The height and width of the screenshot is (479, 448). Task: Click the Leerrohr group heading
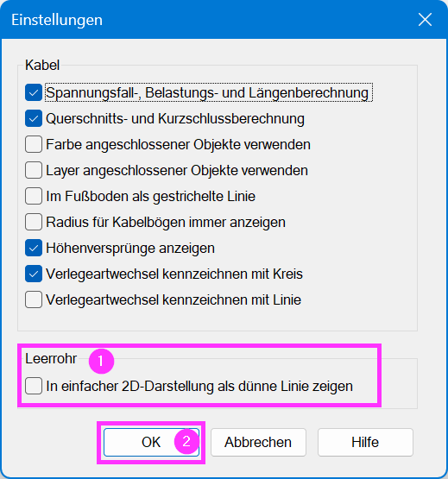coord(51,359)
